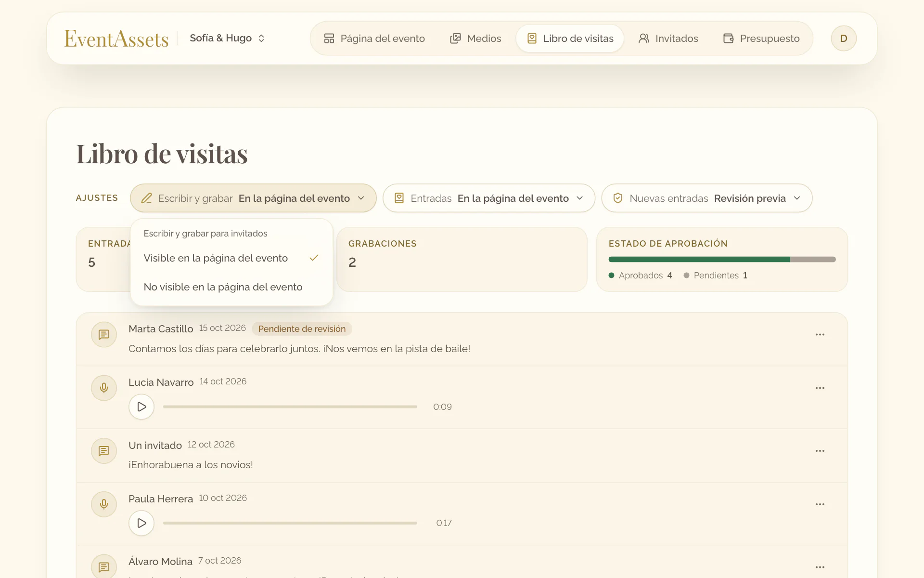Open more options for Marta Castillo entry
Viewport: 924px width, 578px height.
(x=820, y=334)
